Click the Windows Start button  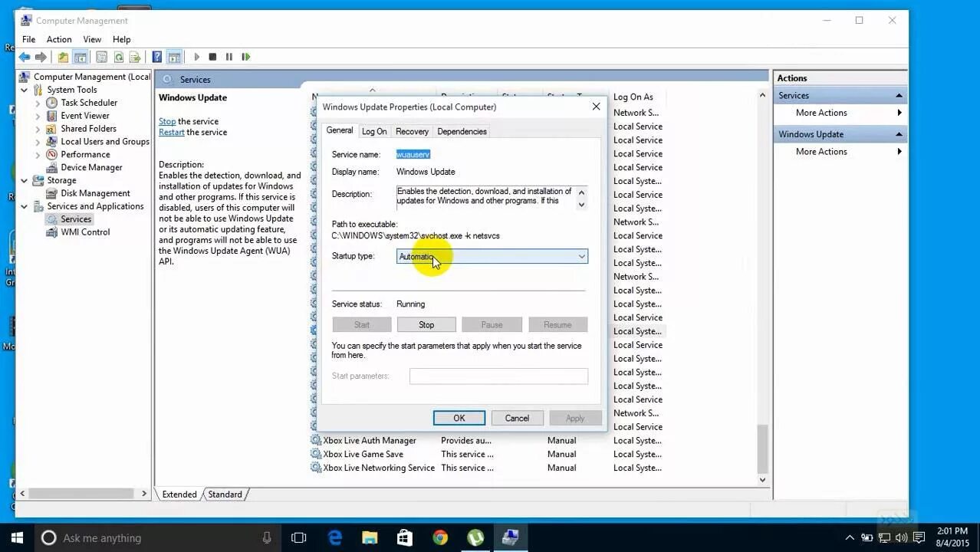point(17,537)
